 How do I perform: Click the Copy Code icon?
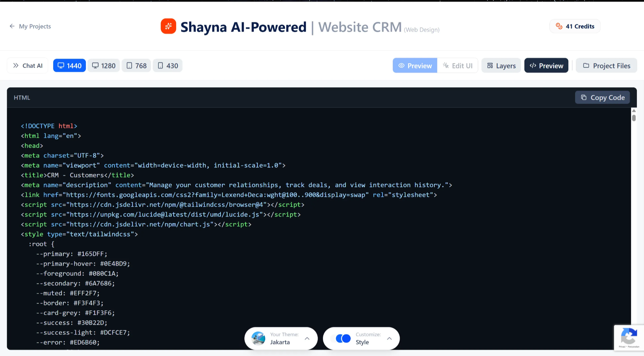[583, 97]
